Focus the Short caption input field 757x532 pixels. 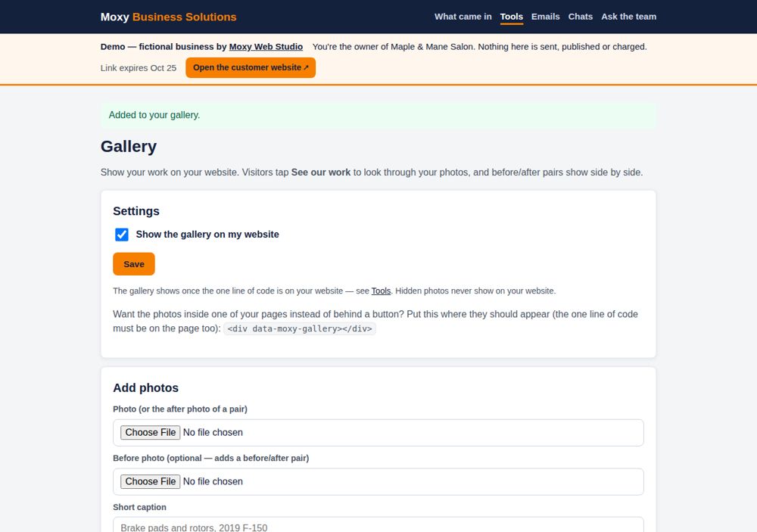pyautogui.click(x=378, y=525)
